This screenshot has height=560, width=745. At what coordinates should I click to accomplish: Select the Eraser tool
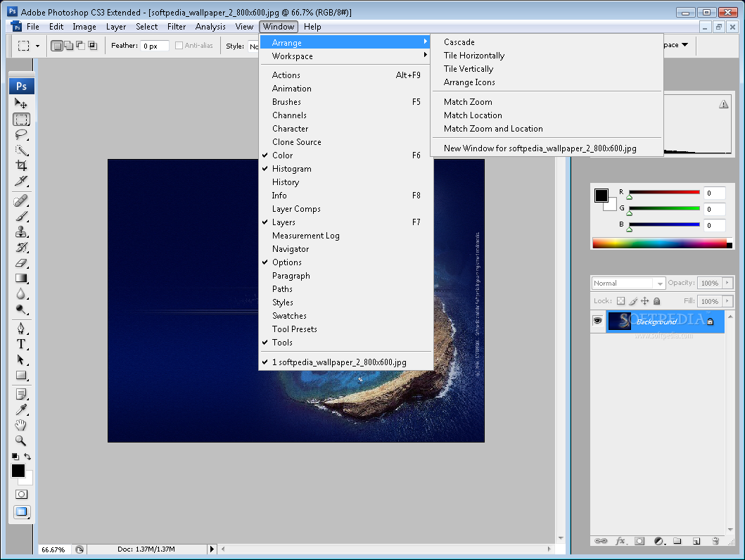(21, 262)
